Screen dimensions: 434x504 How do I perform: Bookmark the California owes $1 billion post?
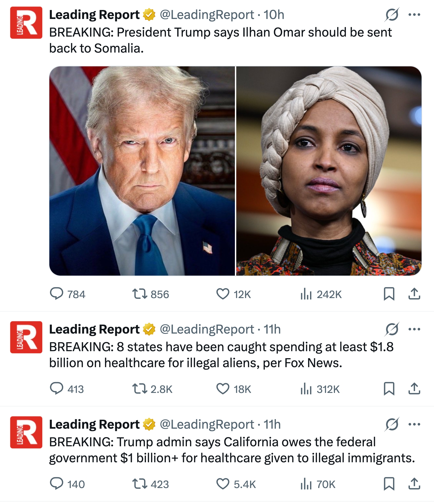pos(389,484)
